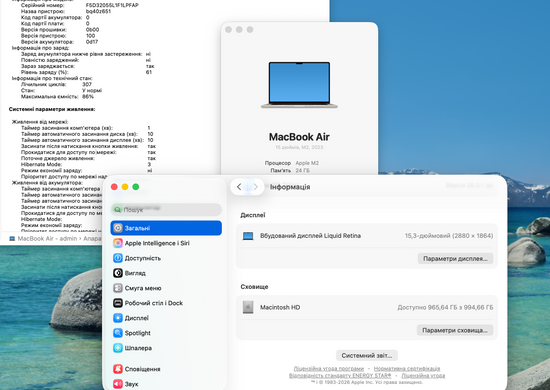550x390 pixels.
Task: Click the MacBook Air title in About window
Action: (299, 137)
